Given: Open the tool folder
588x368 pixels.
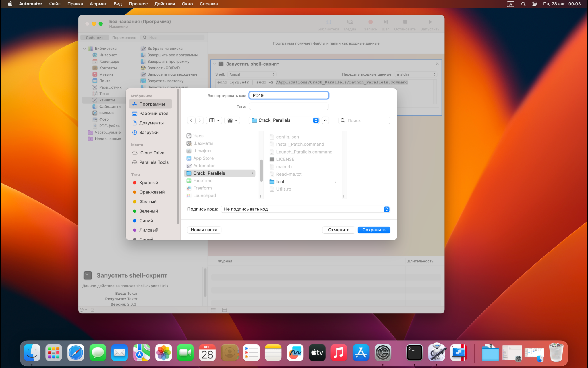Looking at the screenshot, I should [x=280, y=181].
